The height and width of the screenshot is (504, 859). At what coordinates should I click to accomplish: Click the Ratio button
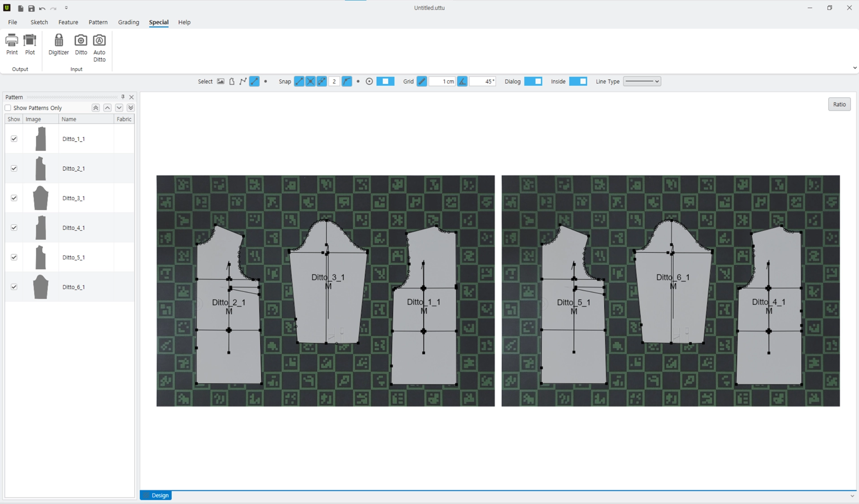pyautogui.click(x=839, y=104)
